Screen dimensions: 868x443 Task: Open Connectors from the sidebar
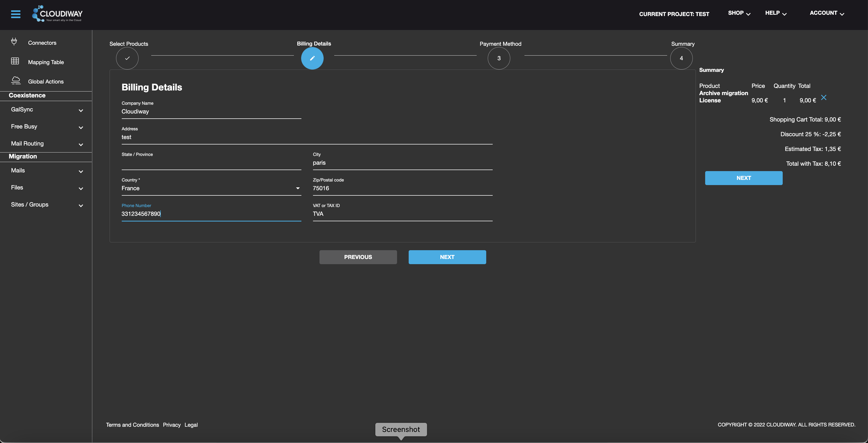coord(42,42)
